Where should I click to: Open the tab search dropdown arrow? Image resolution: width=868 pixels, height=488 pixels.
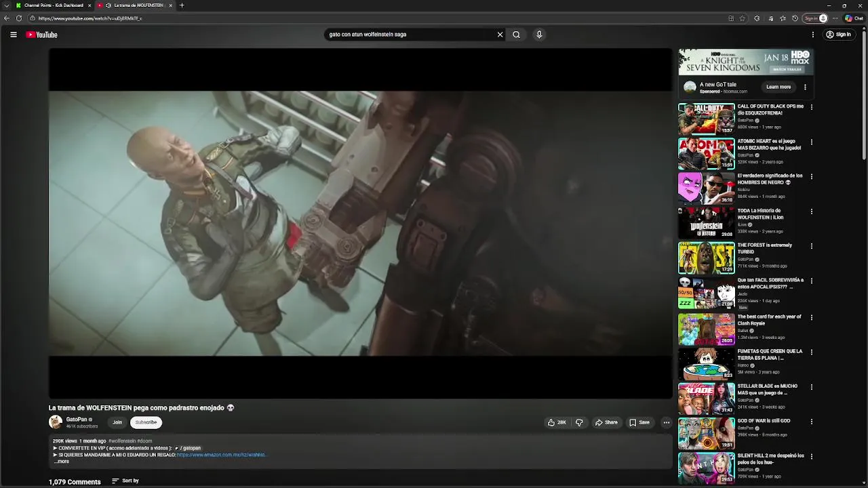6,5
